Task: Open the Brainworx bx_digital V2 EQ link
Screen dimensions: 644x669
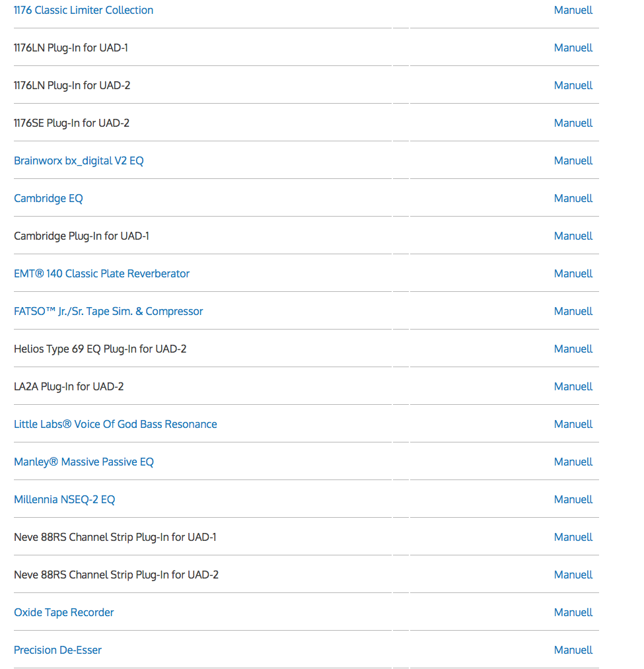Action: pyautogui.click(x=79, y=160)
